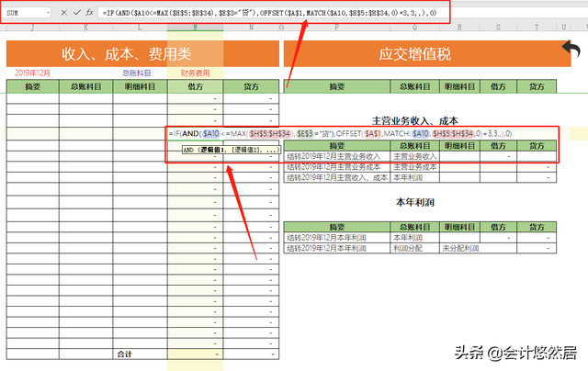Select the 合计 total label cell
This screenshot has width=588, height=371.
click(140, 354)
